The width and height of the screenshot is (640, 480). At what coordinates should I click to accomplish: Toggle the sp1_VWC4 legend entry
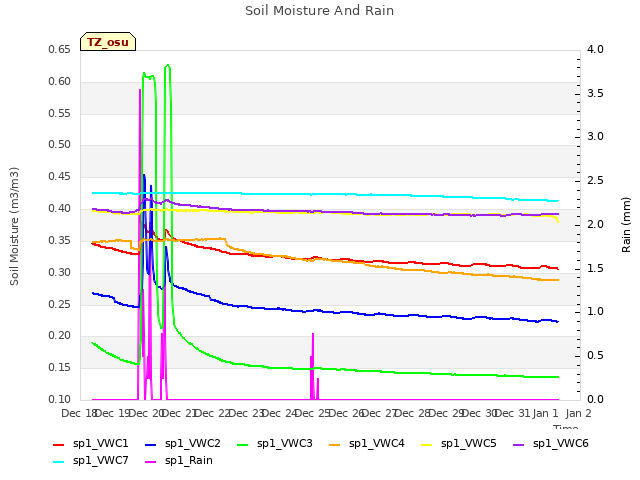(x=367, y=444)
